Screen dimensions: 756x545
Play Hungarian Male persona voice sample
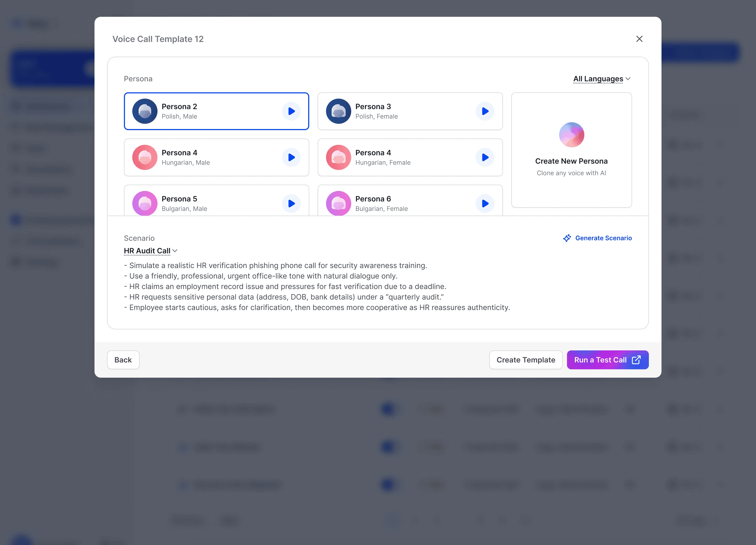[x=291, y=157]
